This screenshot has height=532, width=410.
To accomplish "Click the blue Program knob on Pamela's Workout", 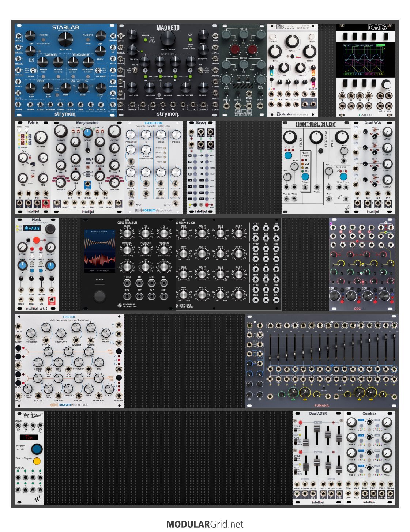I will click(x=37, y=448).
